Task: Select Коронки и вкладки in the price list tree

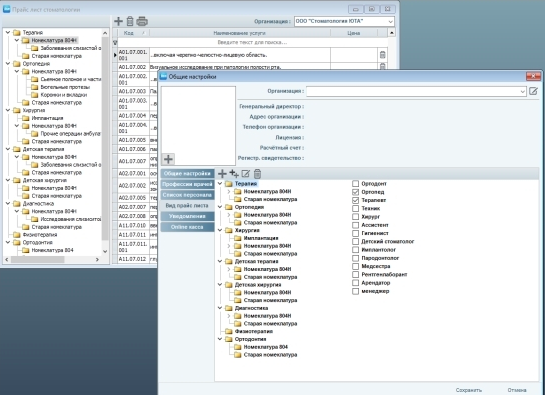Action: 64,95
